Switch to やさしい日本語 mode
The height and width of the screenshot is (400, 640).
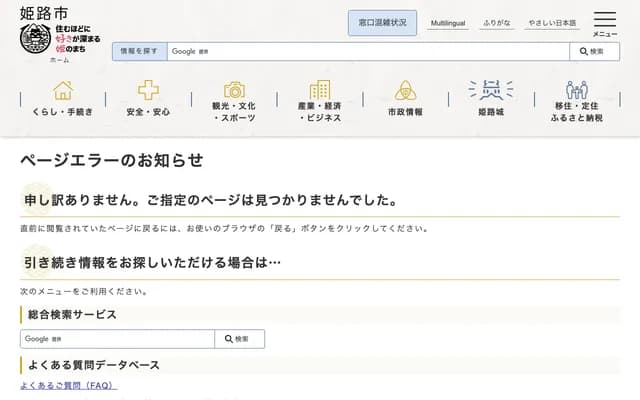[x=552, y=23]
